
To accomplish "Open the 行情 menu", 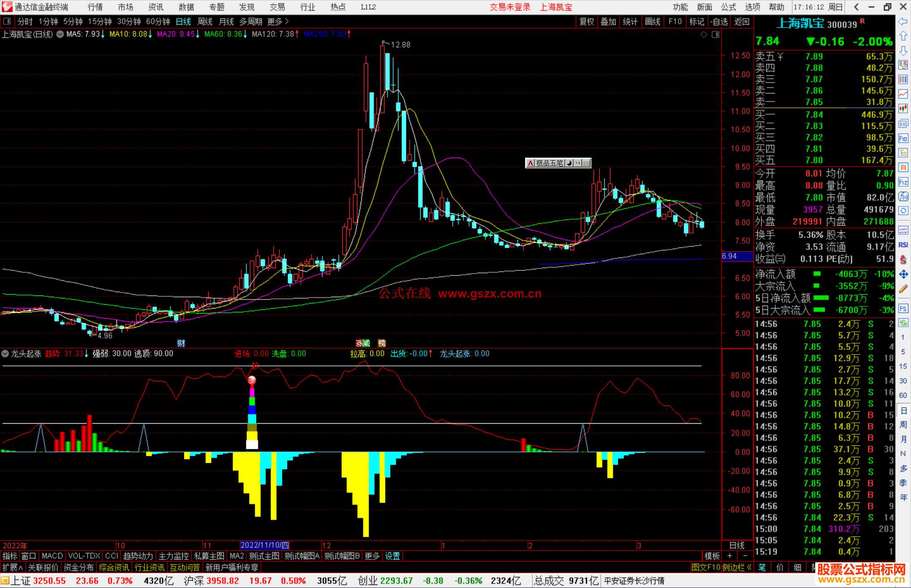I will tap(95, 7).
